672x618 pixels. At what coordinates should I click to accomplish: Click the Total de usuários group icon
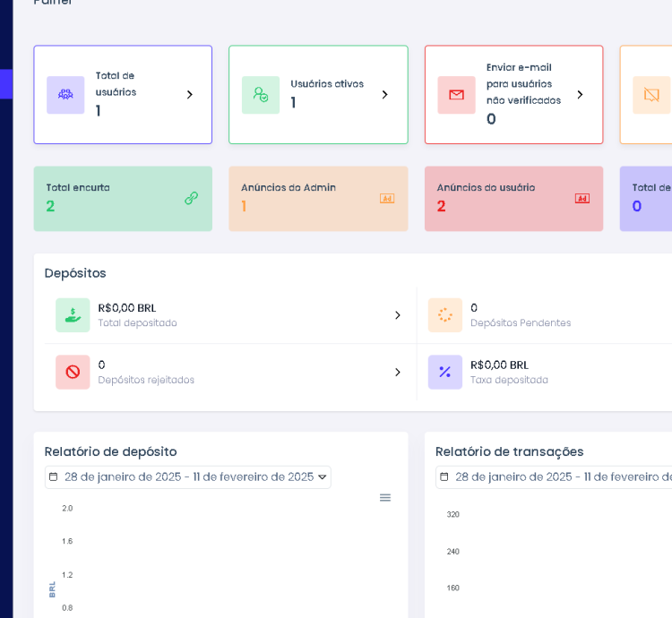65,95
